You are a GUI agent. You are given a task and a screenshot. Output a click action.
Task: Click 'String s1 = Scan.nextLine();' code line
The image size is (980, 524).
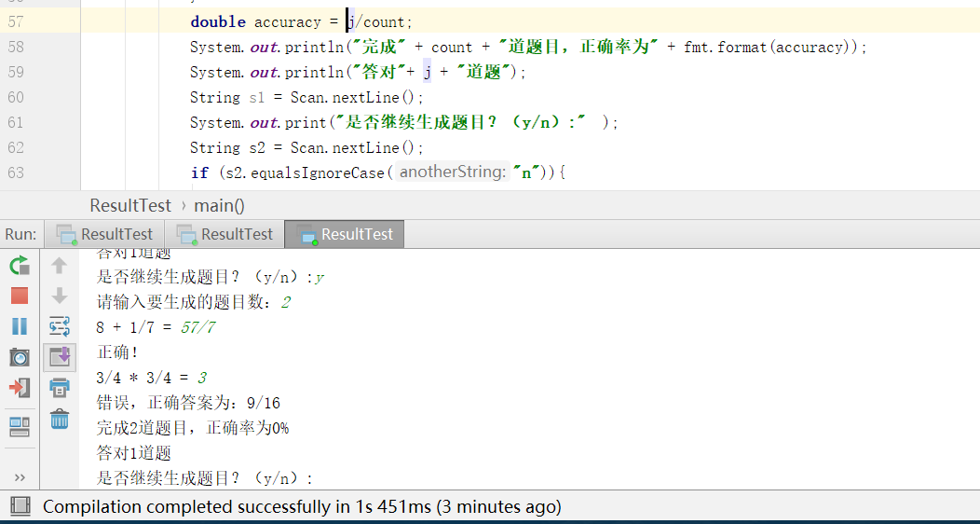306,98
